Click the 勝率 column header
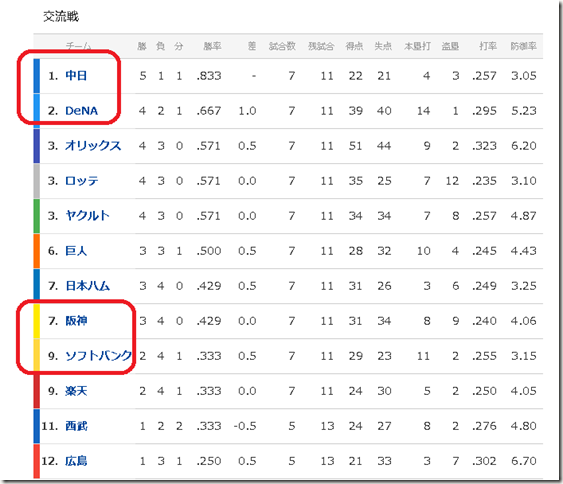Screen dimensions: 563x484 click(212, 46)
